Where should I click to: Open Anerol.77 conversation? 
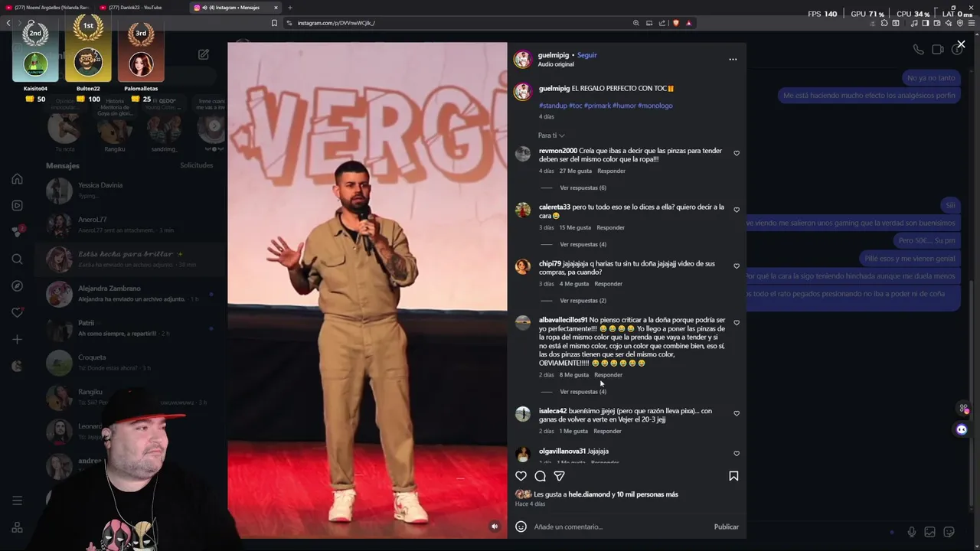point(130,225)
